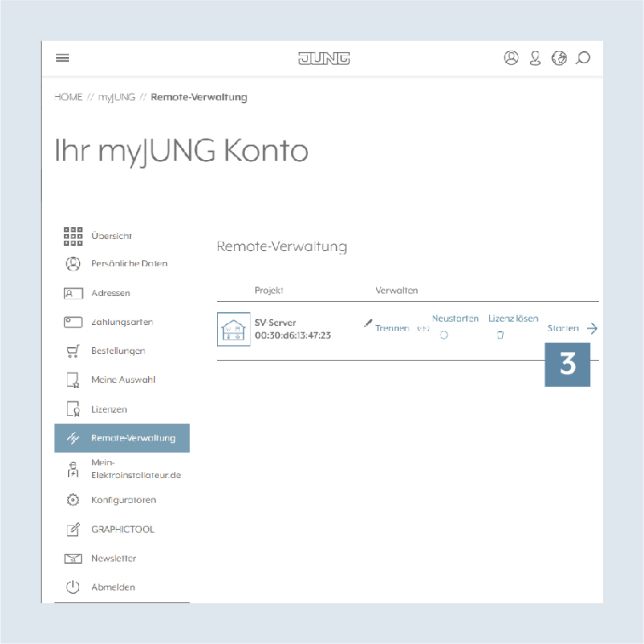Log out via Abmelden

(113, 587)
